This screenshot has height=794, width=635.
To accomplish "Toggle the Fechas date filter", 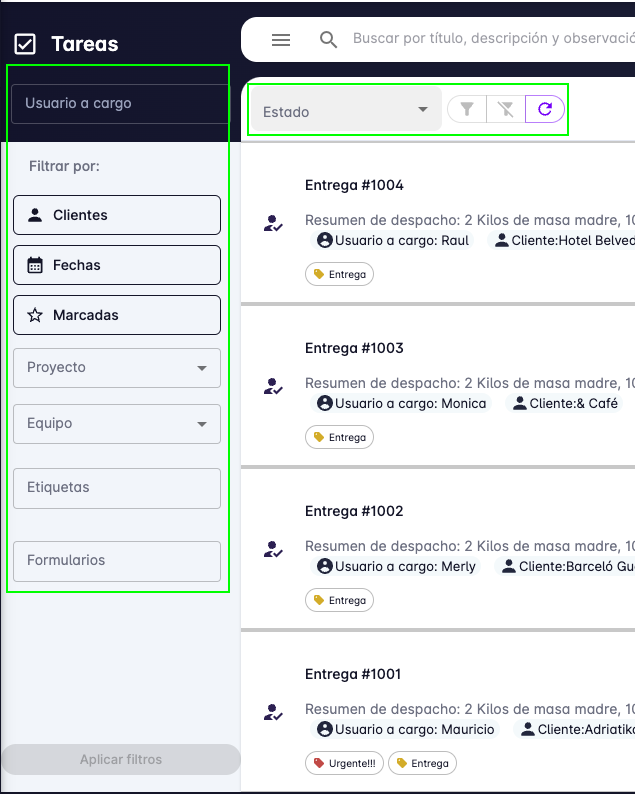I will [117, 265].
